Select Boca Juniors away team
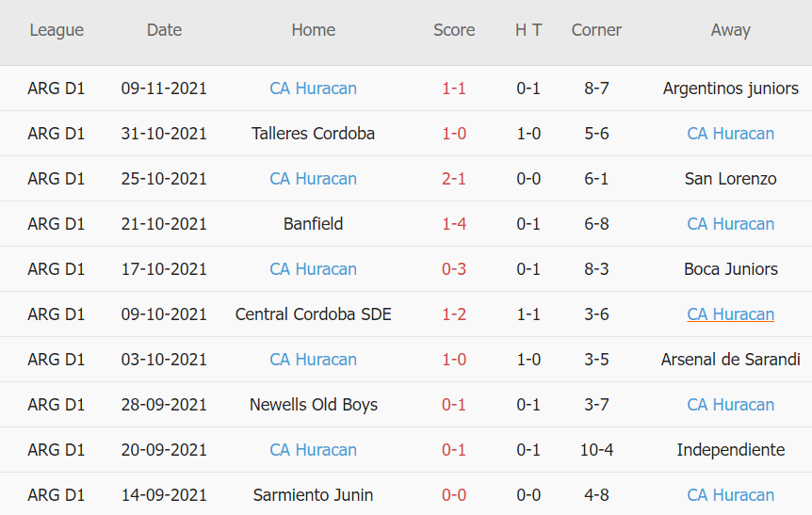The image size is (812, 515). click(730, 269)
